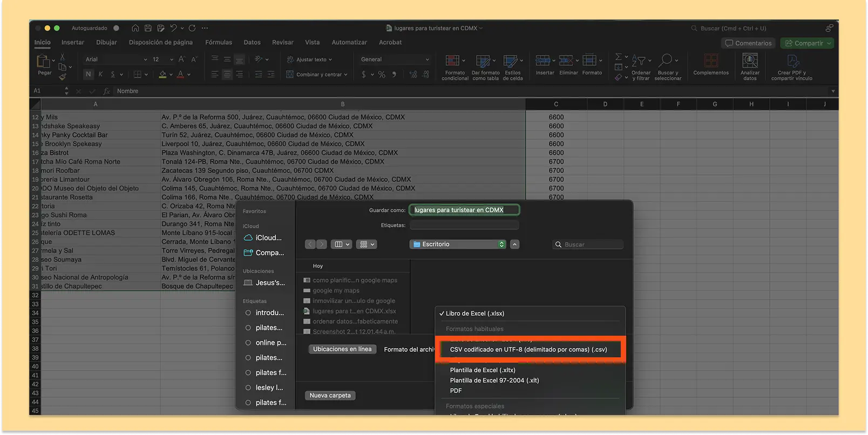Toggle Italic (K) formatting
The image size is (868, 435).
pos(100,74)
